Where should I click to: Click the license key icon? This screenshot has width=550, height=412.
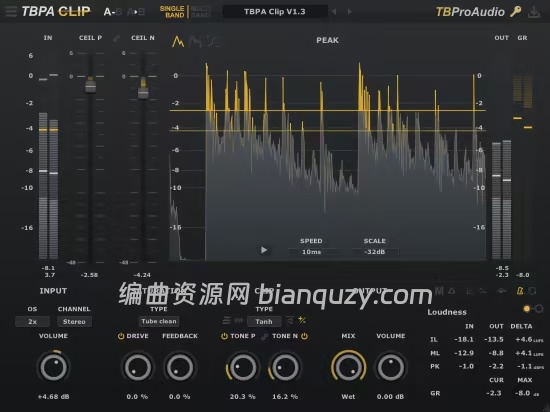(x=515, y=12)
